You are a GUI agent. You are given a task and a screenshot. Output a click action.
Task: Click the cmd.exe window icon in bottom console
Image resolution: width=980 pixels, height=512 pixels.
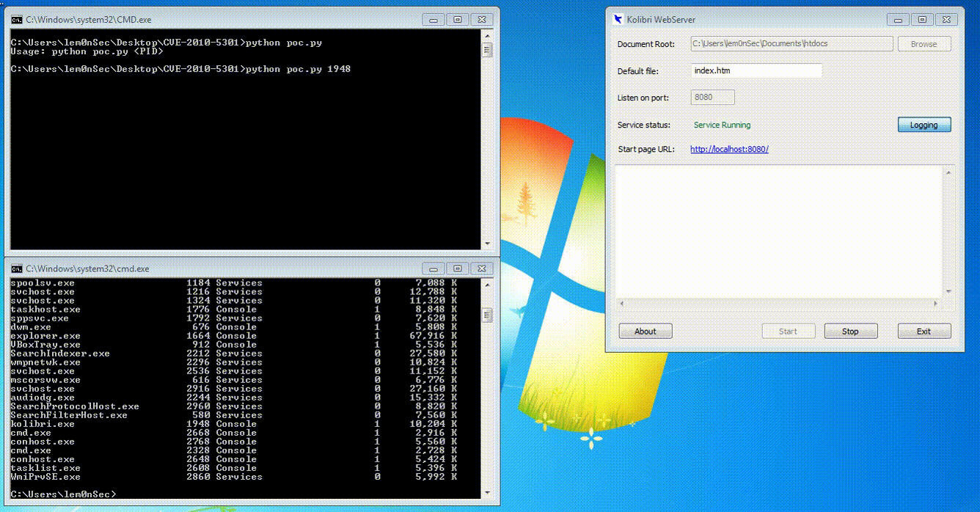click(16, 268)
